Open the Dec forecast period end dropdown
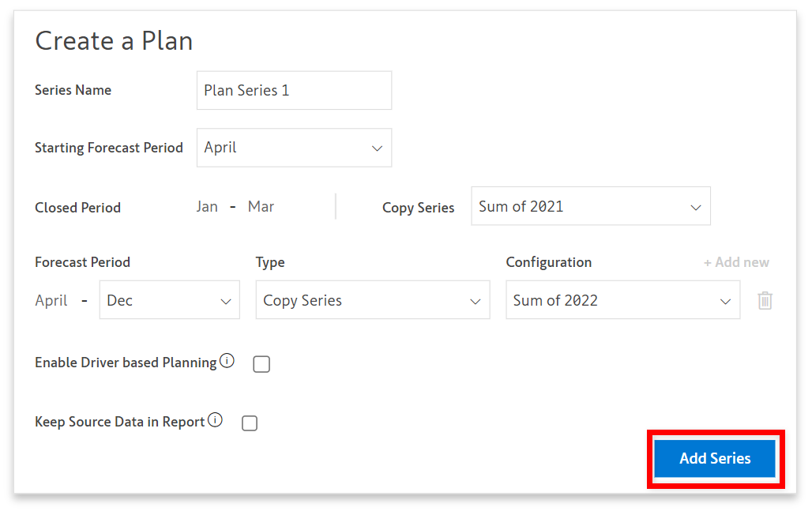Screen dimensions: 812x511 point(169,301)
